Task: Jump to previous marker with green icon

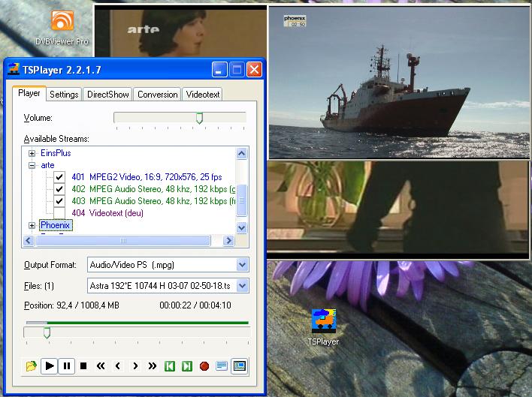Action: click(x=170, y=366)
